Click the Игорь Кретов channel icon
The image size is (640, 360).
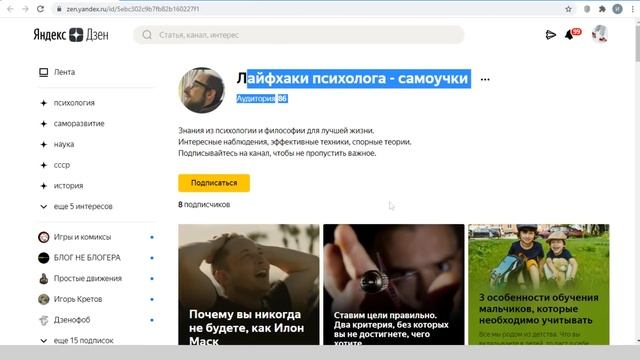pyautogui.click(x=44, y=300)
